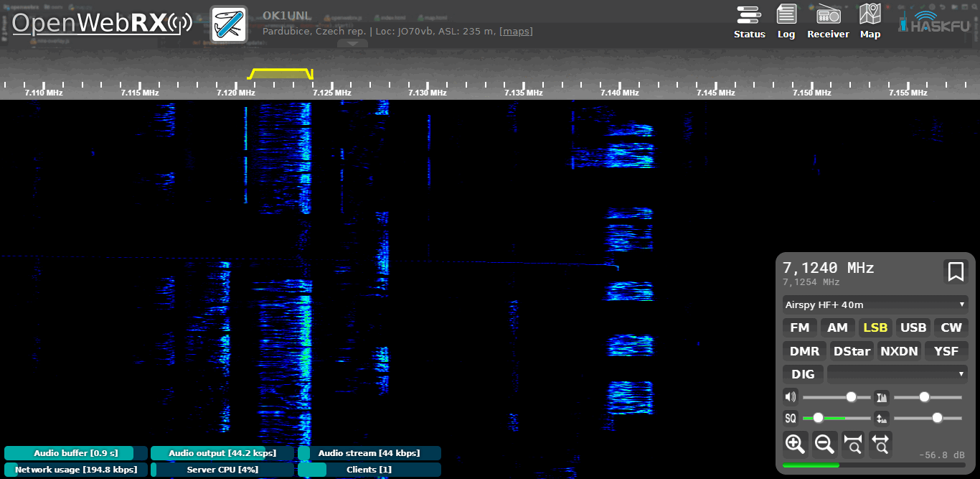Select AM demodulation mode

coord(837,328)
